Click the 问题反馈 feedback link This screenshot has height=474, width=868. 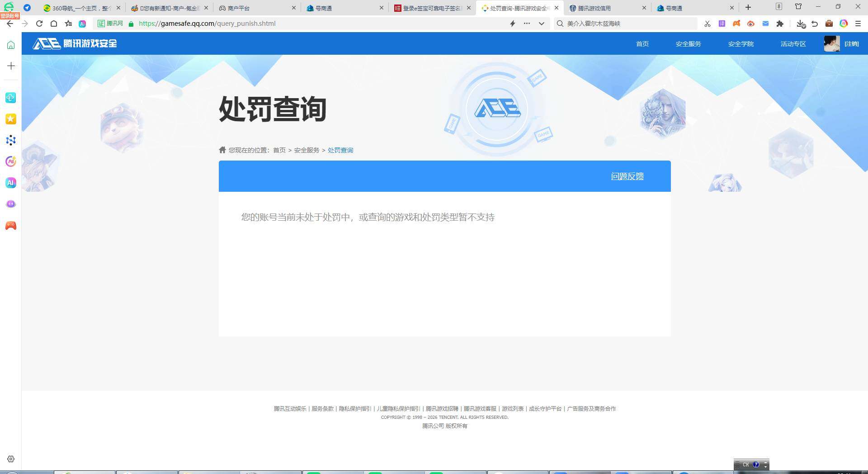coord(627,176)
